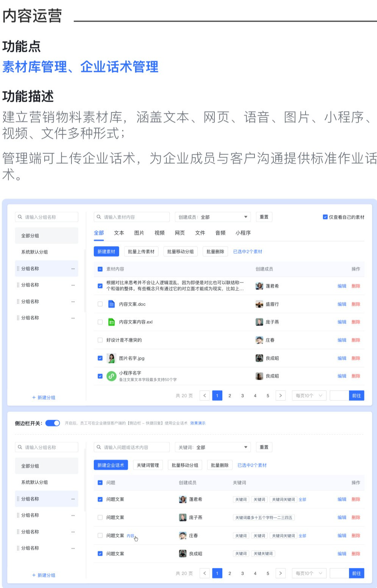
Task: Click the plus icon for 新建分组 in material sidebar
Action: (34, 397)
